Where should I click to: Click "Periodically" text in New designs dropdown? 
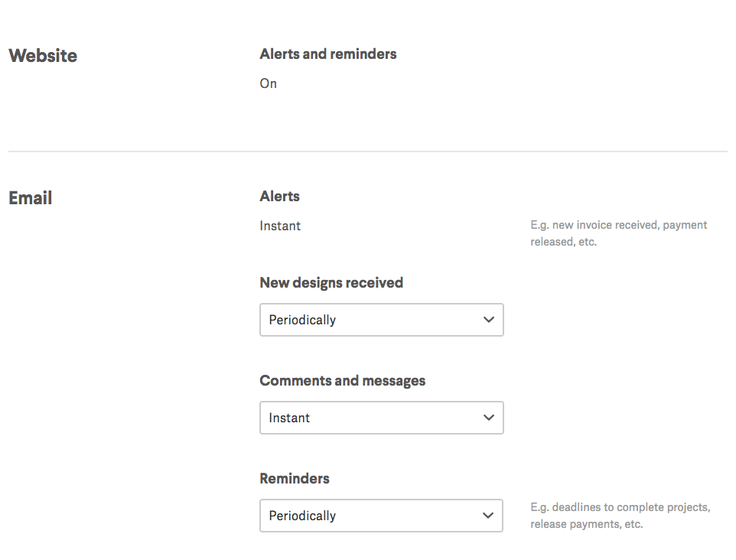[x=302, y=320]
